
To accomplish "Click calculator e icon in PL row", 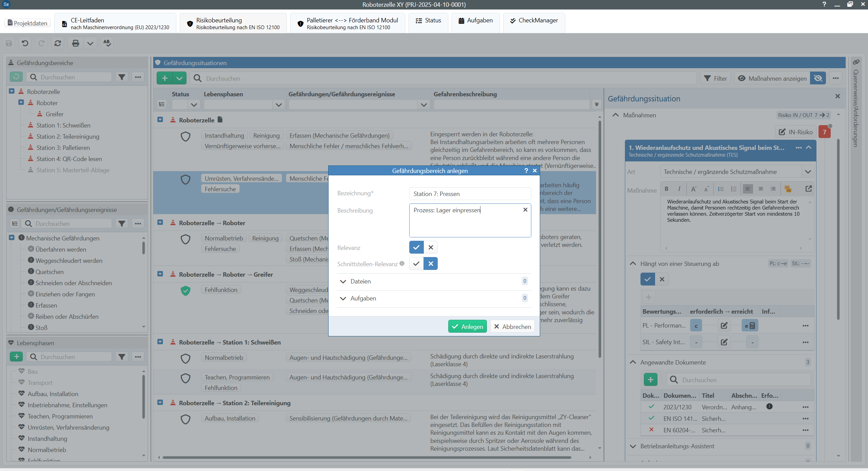I will pos(750,326).
